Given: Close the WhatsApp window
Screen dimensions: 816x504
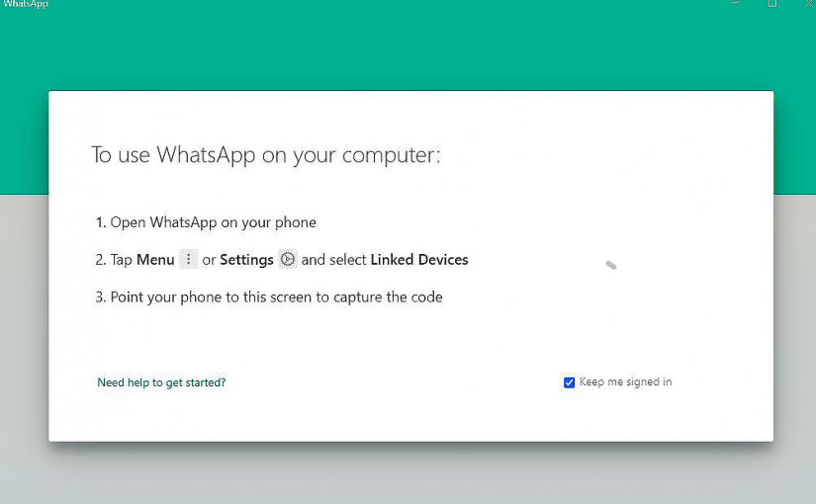Looking at the screenshot, I should [807, 4].
